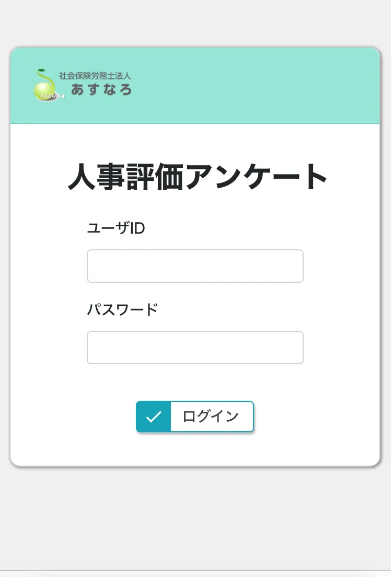Click the 人事評価 portion of the title
The image size is (392, 577).
(x=126, y=178)
